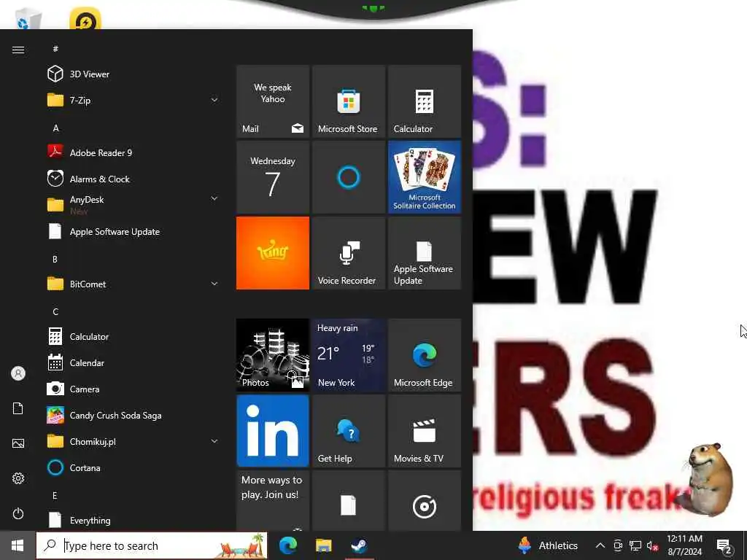
Task: Open the More ways to play tile
Action: [273, 500]
